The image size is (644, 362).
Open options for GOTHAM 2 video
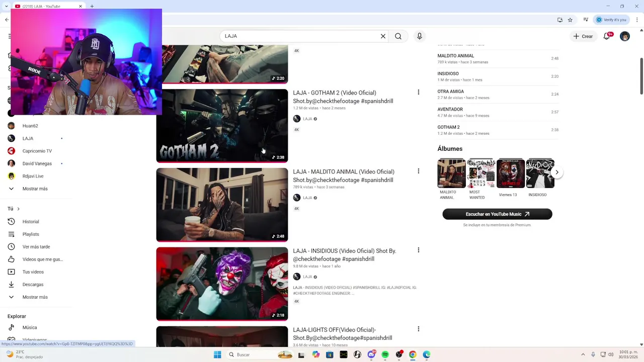point(418,92)
